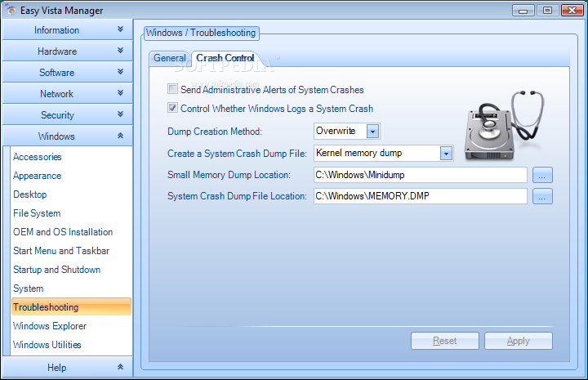Select the Crash Control tab
The height and width of the screenshot is (380, 588).
[225, 58]
